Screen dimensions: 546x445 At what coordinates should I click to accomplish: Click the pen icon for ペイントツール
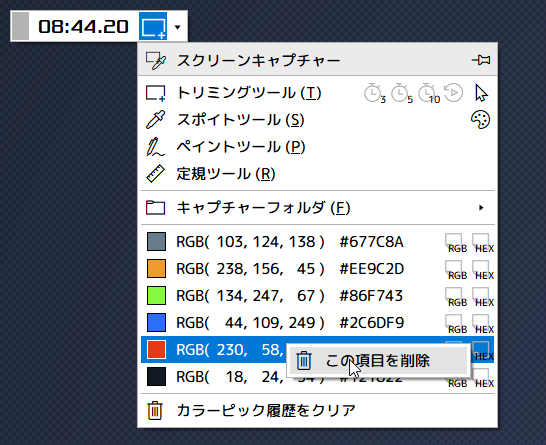tap(155, 147)
